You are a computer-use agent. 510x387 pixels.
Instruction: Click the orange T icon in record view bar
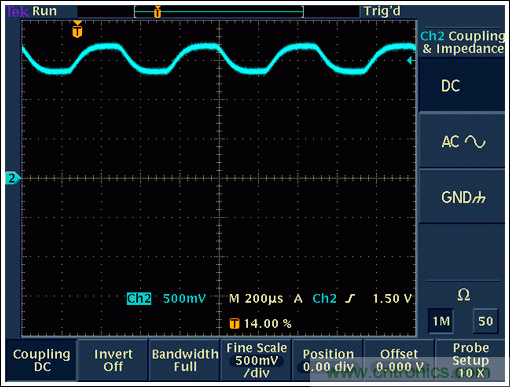pos(157,12)
